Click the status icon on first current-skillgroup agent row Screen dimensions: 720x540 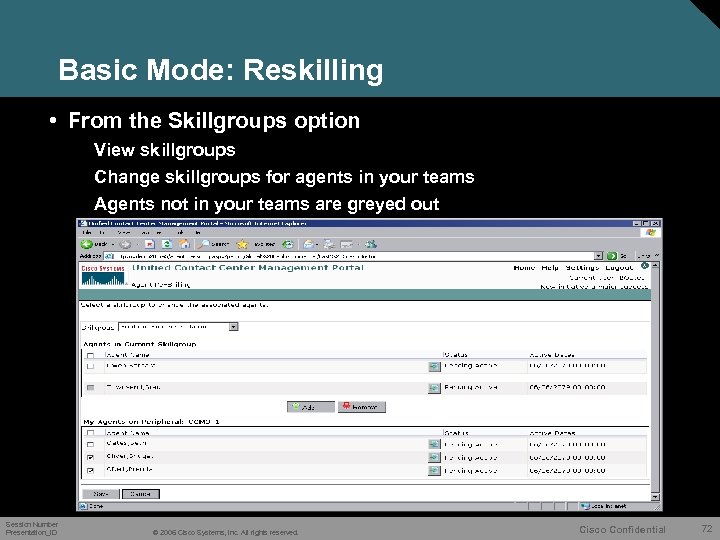pos(434,366)
